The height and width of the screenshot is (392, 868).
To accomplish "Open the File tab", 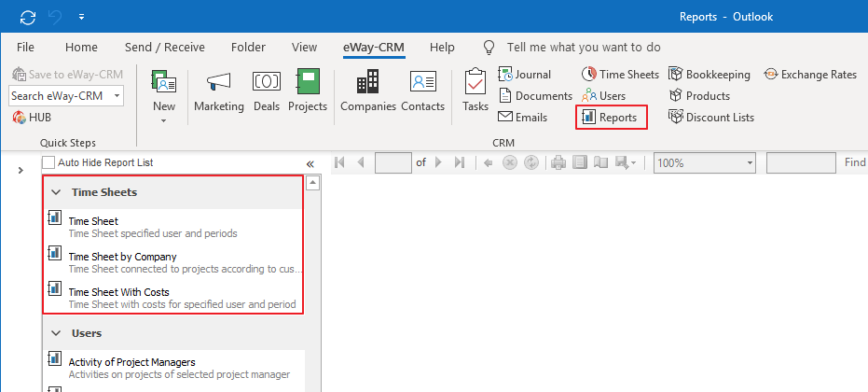I will coord(25,47).
